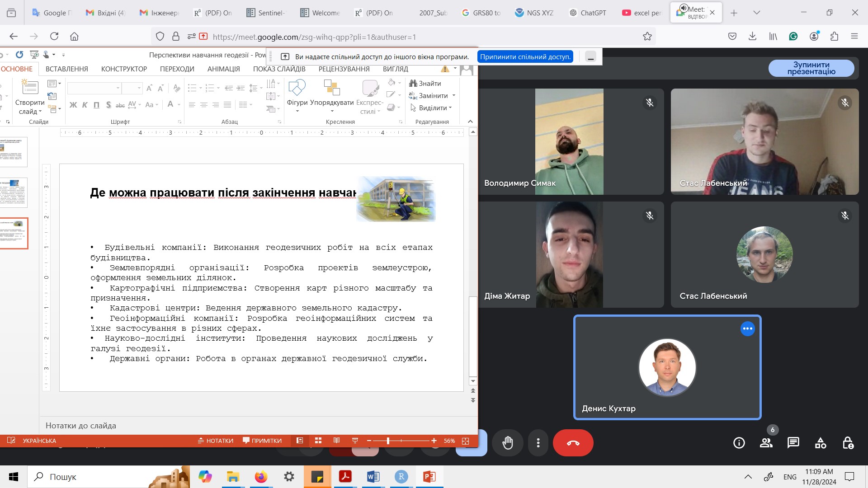Toggle Comments (ПРИМІТКИ) pane in status bar
The image size is (868, 488).
262,441
